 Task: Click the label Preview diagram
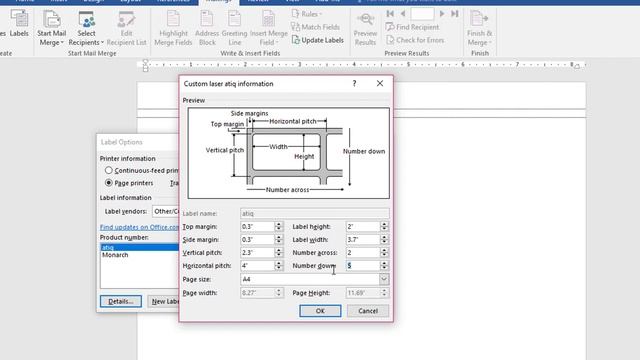tap(289, 153)
